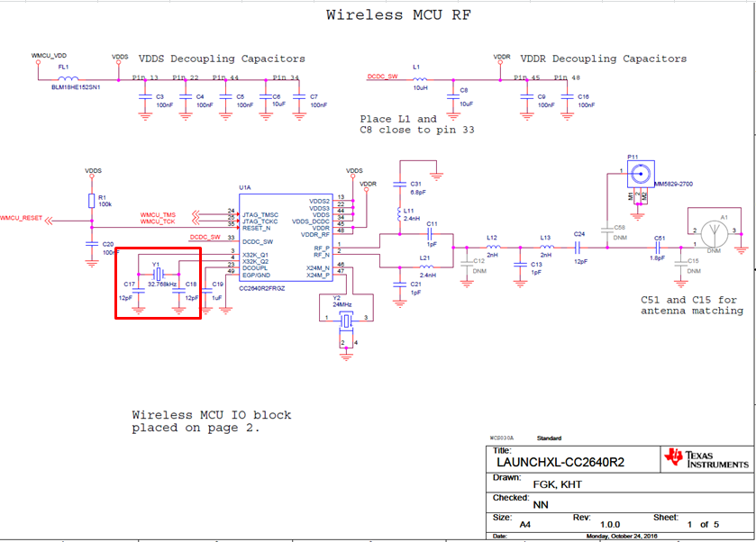Viewport: 756px width, 542px height.
Task: Select the L11 2.4nH inductor symbol
Action: [400, 214]
